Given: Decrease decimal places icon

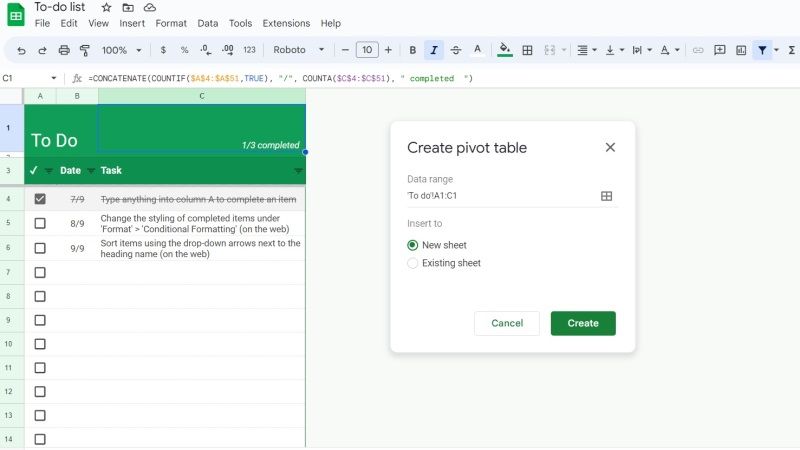Looking at the screenshot, I should (x=206, y=50).
